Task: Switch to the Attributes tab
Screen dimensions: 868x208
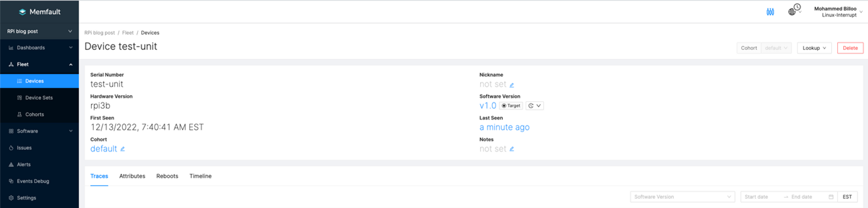Action: [132, 176]
